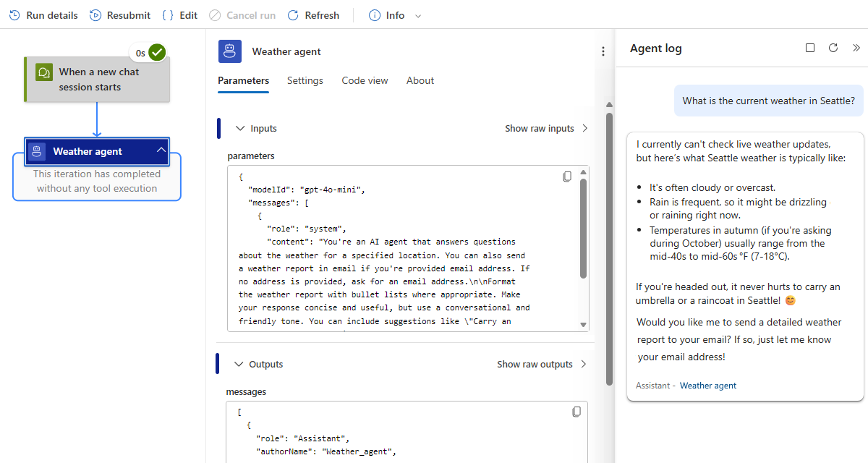Select the Weather agent workflow node
The image size is (868, 463).
pyautogui.click(x=97, y=151)
